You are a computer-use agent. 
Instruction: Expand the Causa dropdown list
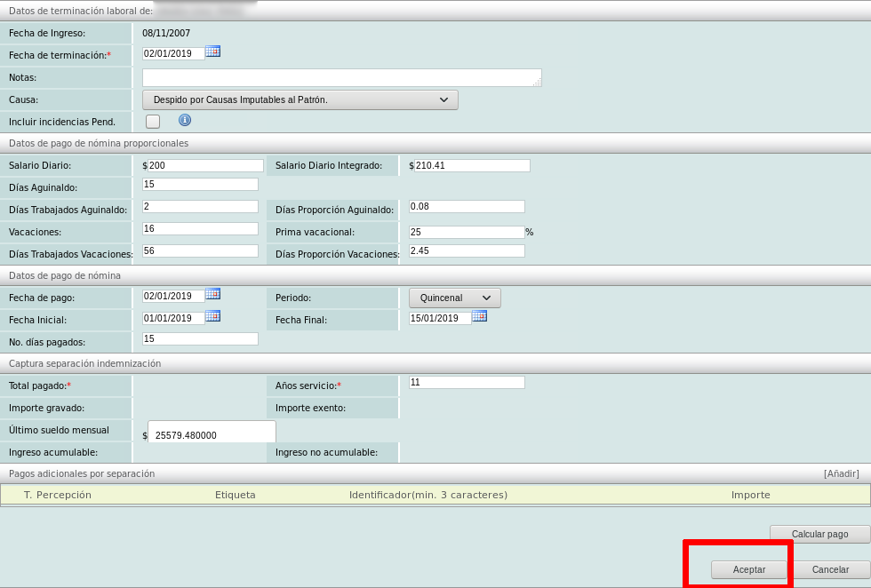tap(300, 99)
